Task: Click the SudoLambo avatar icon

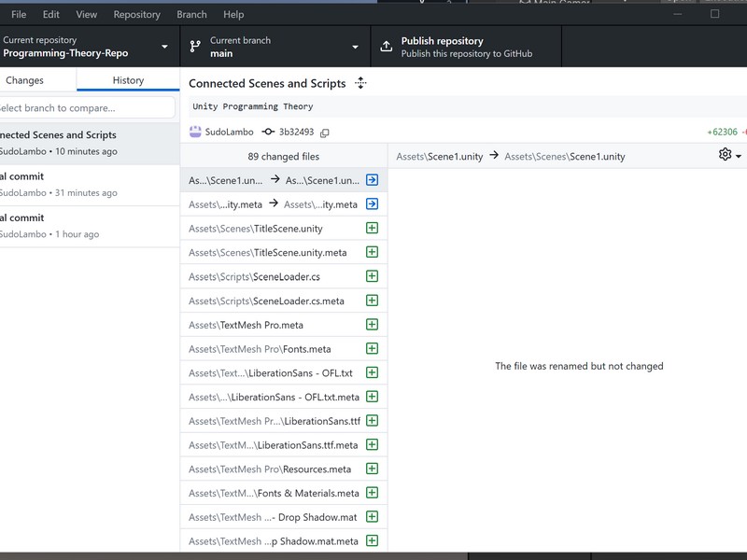Action: 195,132
